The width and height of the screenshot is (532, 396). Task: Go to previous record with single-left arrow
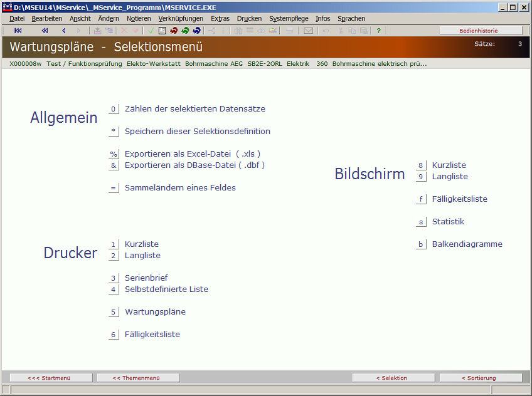pos(63,31)
